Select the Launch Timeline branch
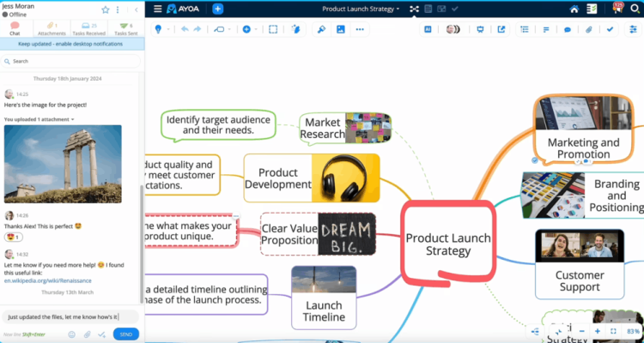 point(324,298)
